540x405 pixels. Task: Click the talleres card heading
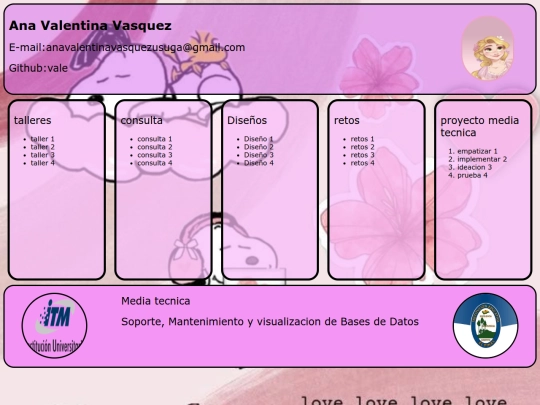pyautogui.click(x=33, y=120)
